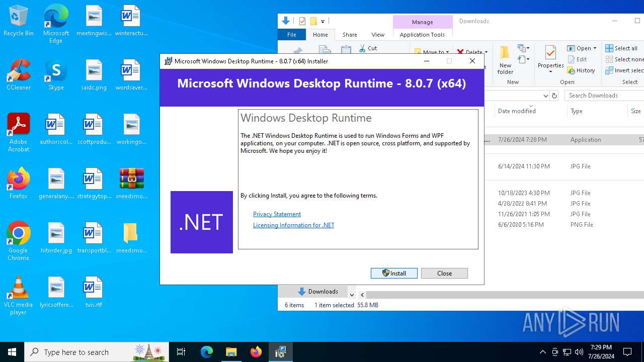Sort by the Date modified column
This screenshot has height=362, width=644.
[530, 111]
